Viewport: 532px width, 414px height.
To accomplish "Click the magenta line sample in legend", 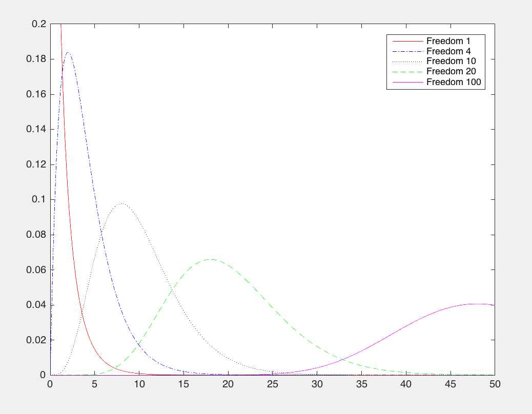I will coord(407,82).
